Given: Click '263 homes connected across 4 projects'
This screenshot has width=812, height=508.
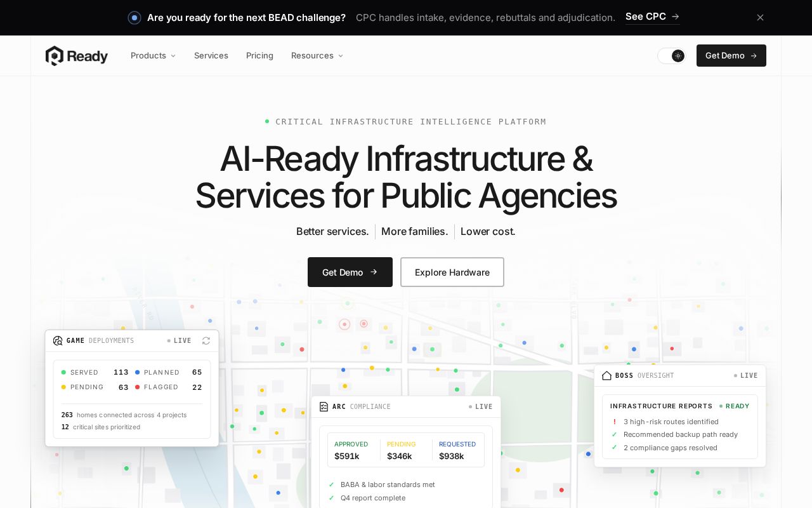Looking at the screenshot, I should click(x=124, y=415).
